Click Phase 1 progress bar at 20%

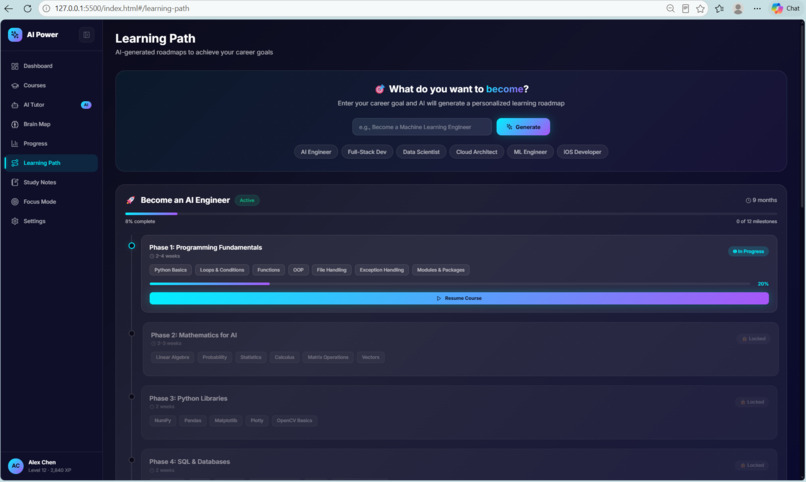point(450,284)
